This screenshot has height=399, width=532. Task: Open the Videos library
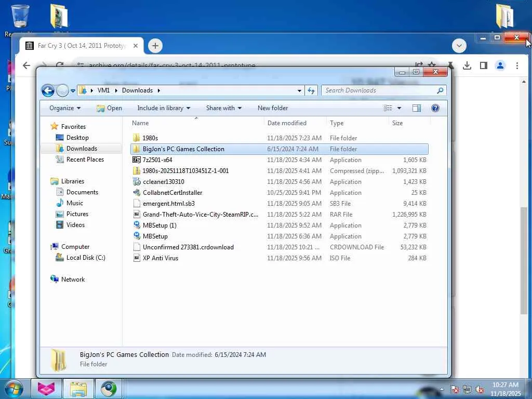[70, 224]
